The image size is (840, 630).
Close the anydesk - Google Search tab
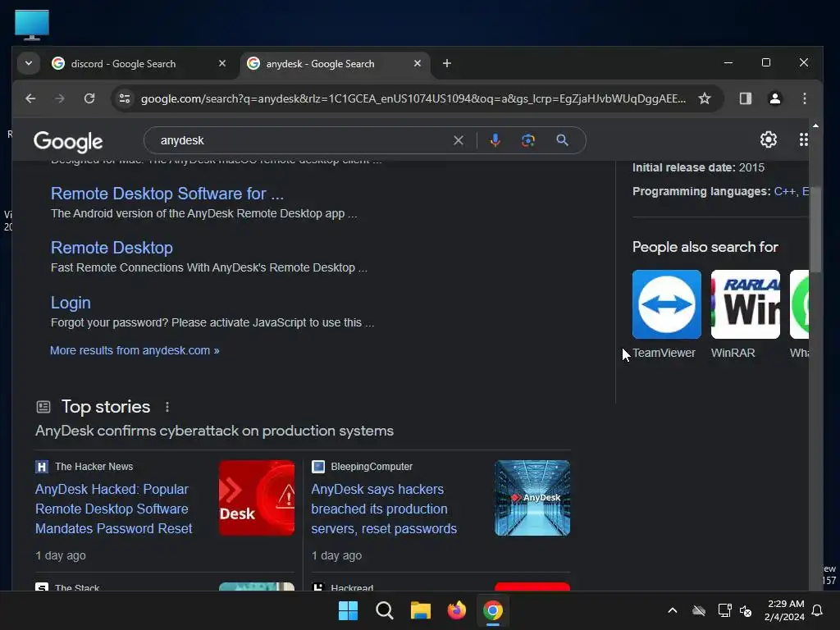418,63
